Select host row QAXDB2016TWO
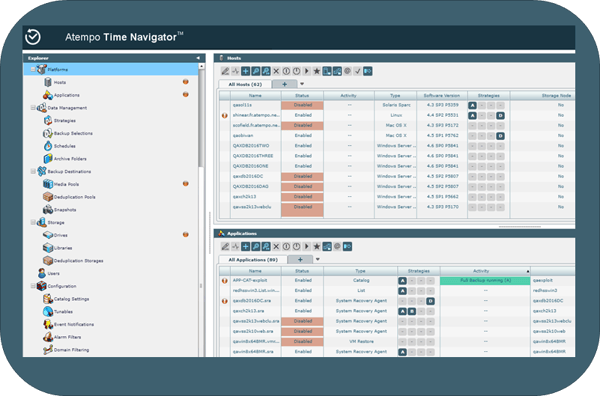 [x=397, y=146]
